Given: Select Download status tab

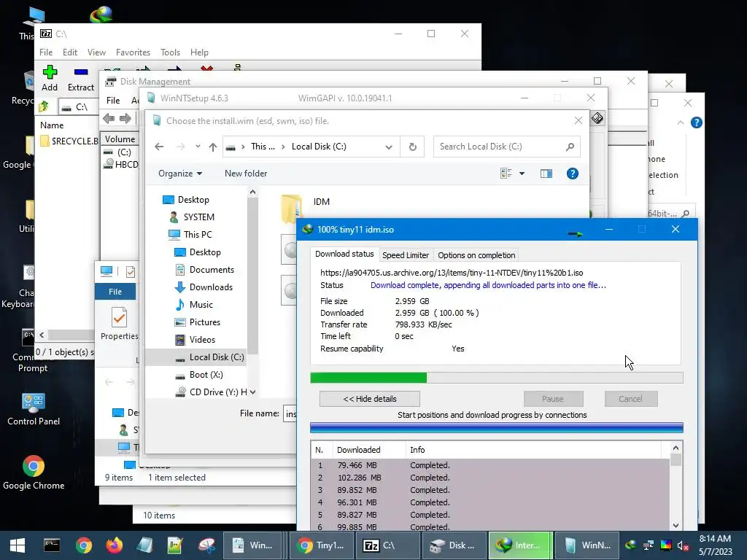Looking at the screenshot, I should coord(344,254).
